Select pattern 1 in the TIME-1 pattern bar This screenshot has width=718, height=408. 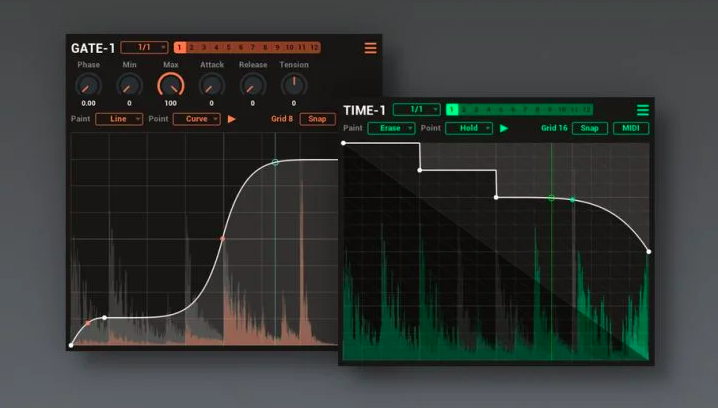(x=452, y=109)
